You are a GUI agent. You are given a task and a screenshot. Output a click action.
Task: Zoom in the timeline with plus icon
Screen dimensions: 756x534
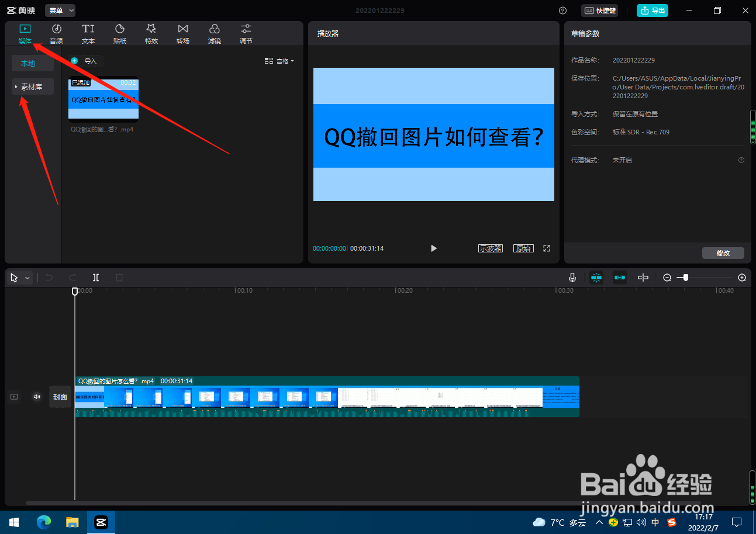742,278
